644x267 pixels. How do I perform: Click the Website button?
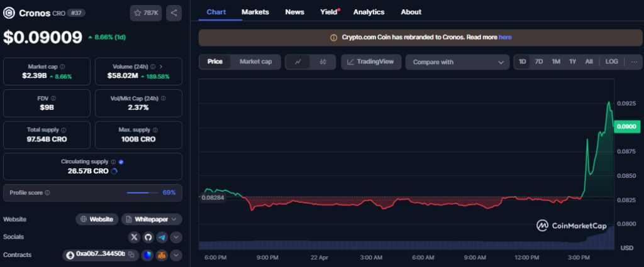click(x=96, y=219)
